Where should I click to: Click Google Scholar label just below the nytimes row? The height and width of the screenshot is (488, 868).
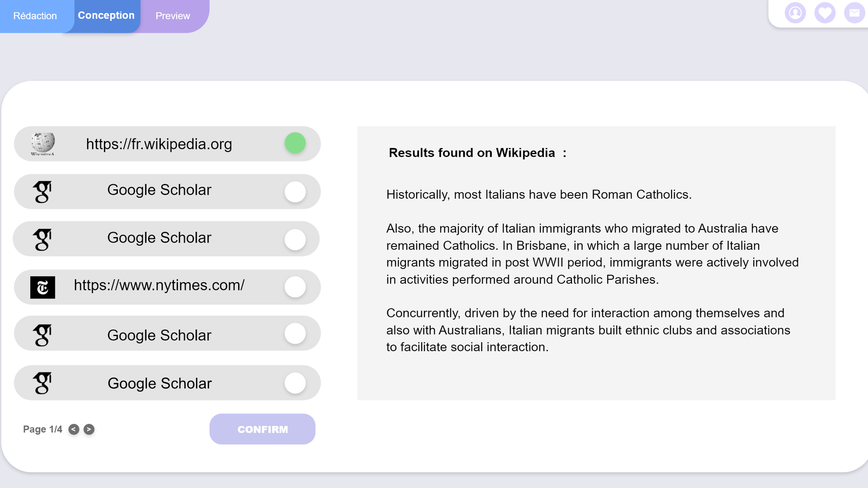159,335
